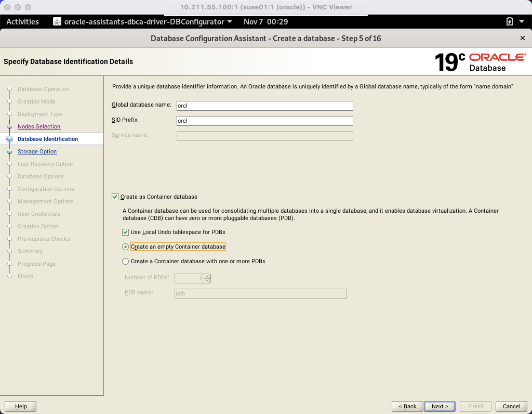Viewport: 532px width, 414px height.
Task: Proceed with the Next button
Action: pos(440,406)
